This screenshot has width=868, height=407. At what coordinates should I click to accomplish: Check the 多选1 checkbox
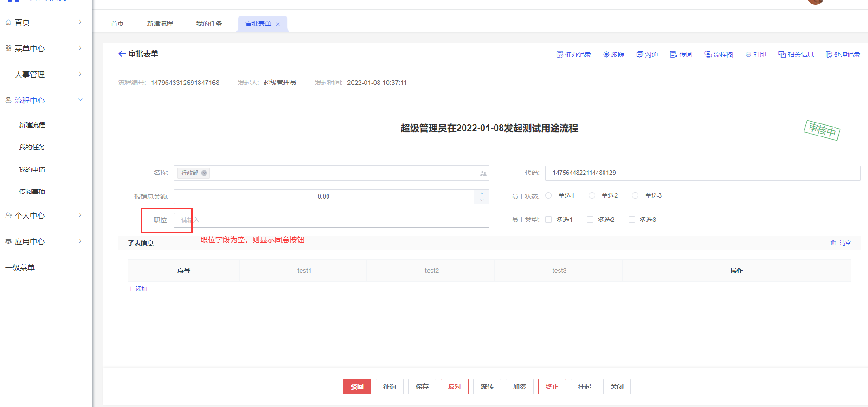point(548,220)
